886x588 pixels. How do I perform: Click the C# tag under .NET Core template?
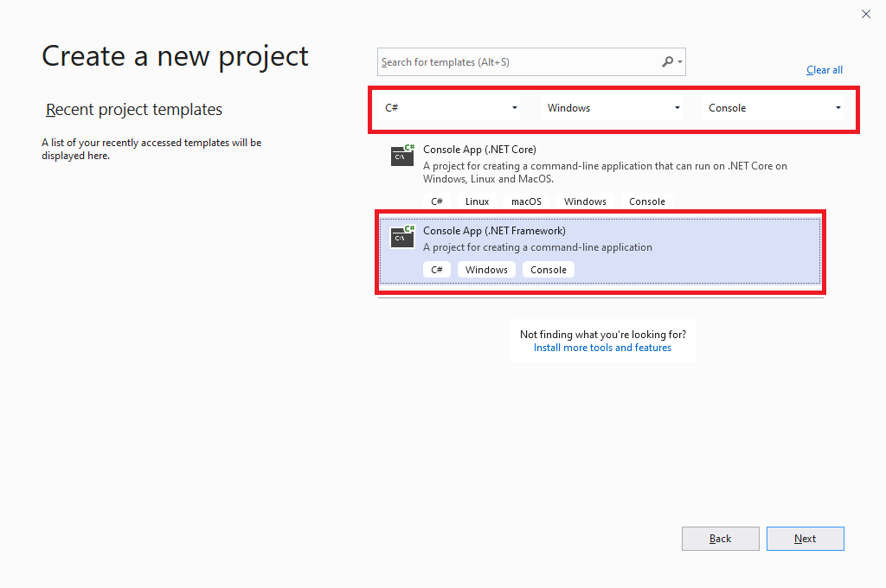tap(437, 201)
